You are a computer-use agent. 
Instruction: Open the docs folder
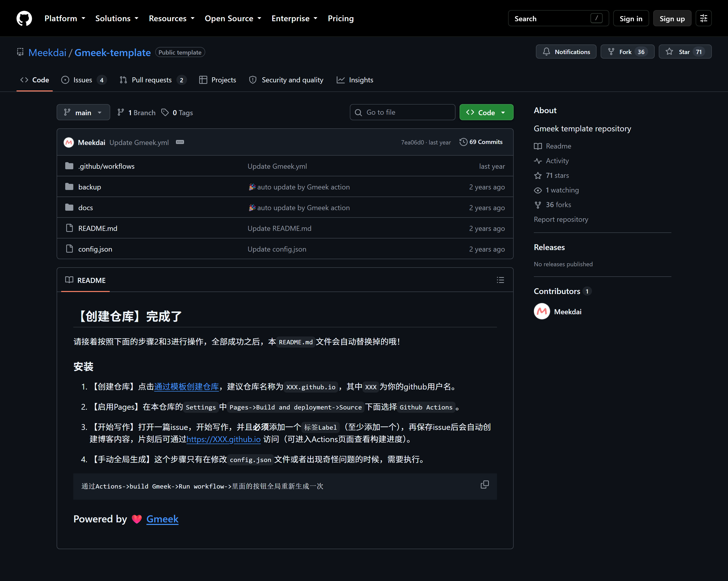click(85, 207)
